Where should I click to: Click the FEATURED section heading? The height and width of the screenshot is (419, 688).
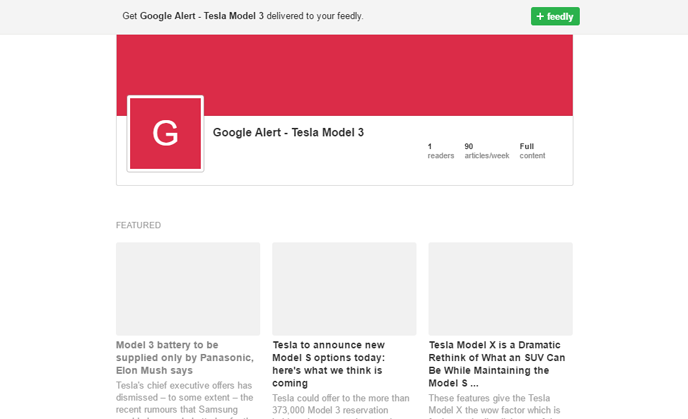click(138, 225)
